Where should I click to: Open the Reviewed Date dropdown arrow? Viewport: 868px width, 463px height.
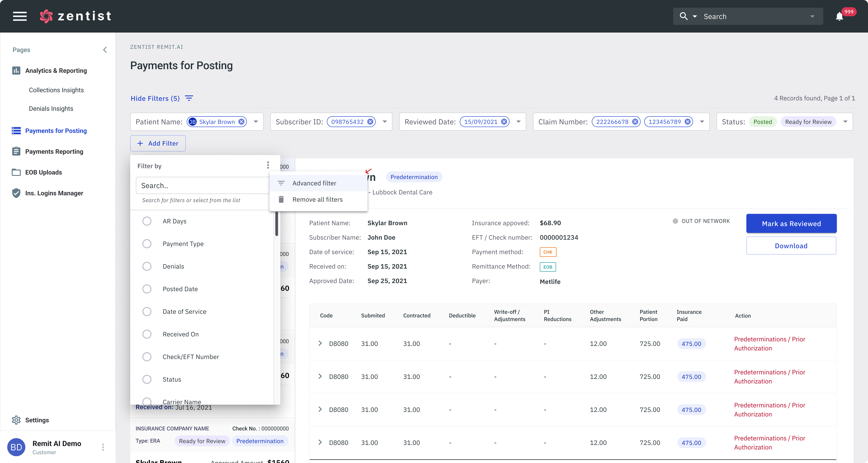pos(519,122)
